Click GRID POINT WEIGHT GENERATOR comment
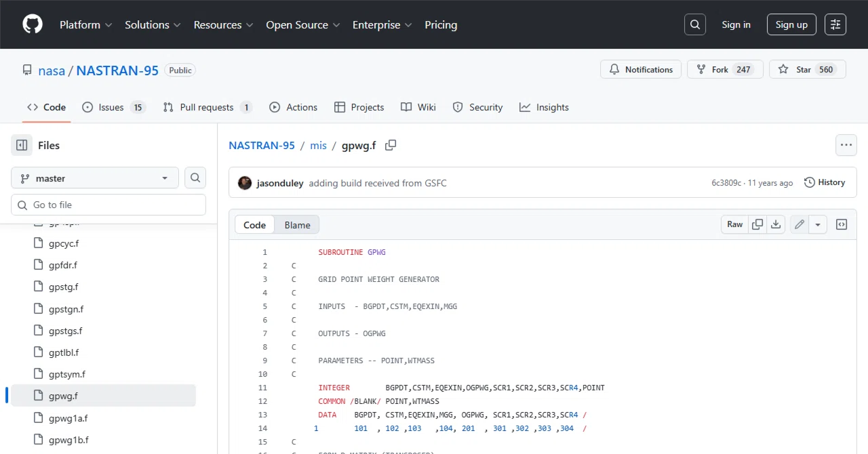The height and width of the screenshot is (454, 868). coord(378,279)
